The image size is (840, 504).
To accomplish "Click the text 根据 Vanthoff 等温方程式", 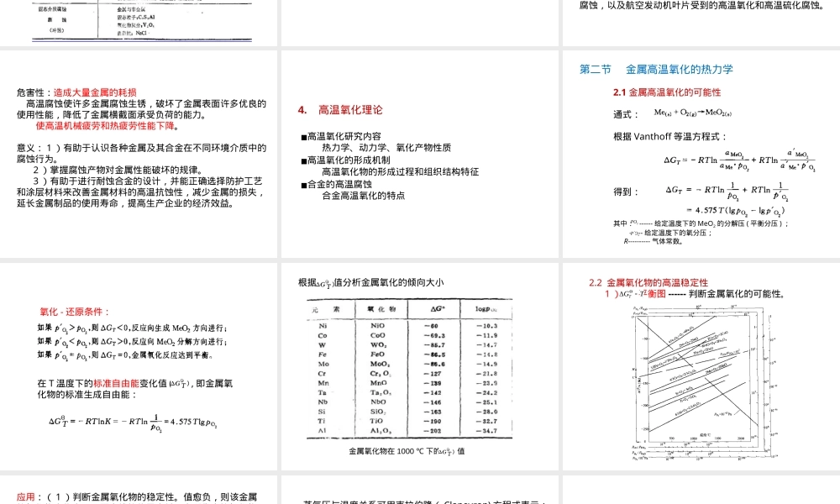I will tap(669, 137).
